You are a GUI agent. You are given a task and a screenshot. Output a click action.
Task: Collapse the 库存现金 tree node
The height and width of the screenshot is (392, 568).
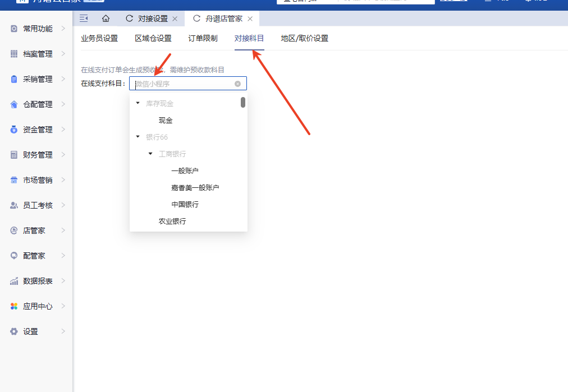click(138, 103)
